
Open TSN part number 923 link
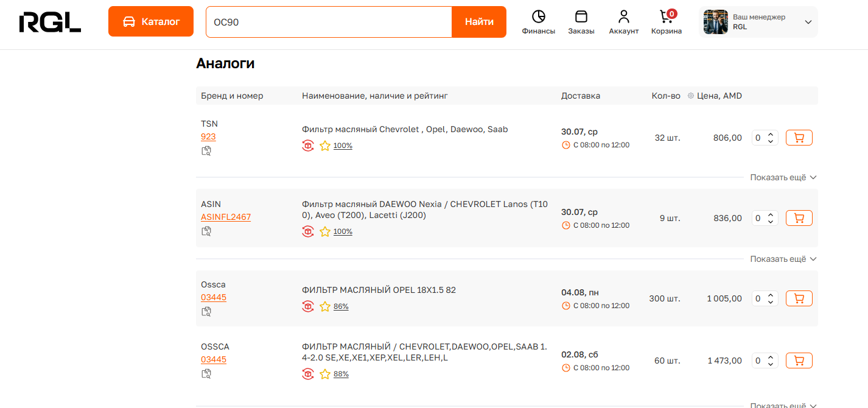(208, 136)
